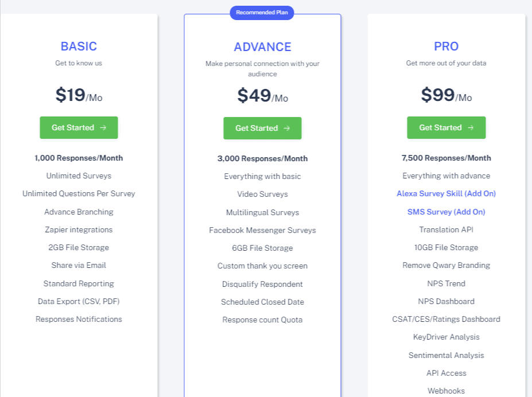Click the BASIC plan Get Started button
Viewport: 532px width, 397px height.
pyautogui.click(x=79, y=127)
